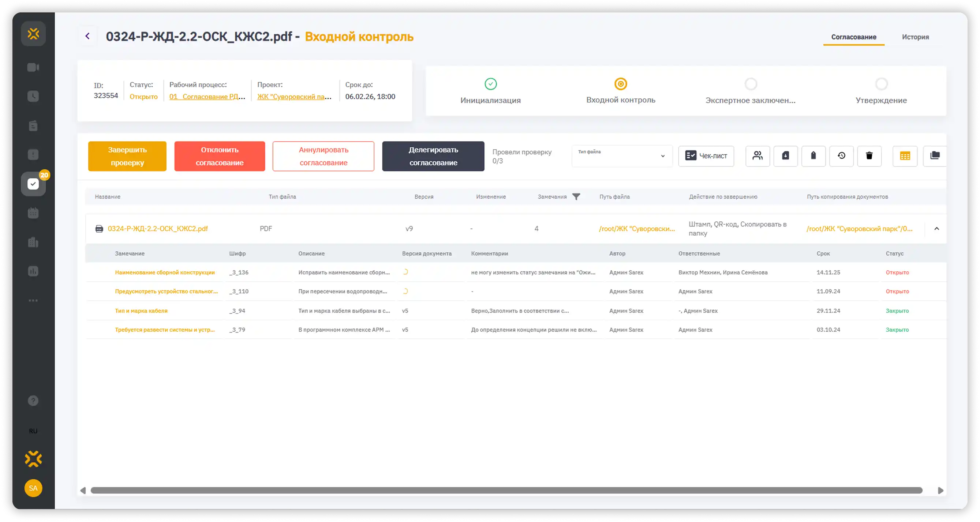This screenshot has height=522, width=980.
Task: Open the tasks checkbox icon with badge 20
Action: tap(33, 184)
